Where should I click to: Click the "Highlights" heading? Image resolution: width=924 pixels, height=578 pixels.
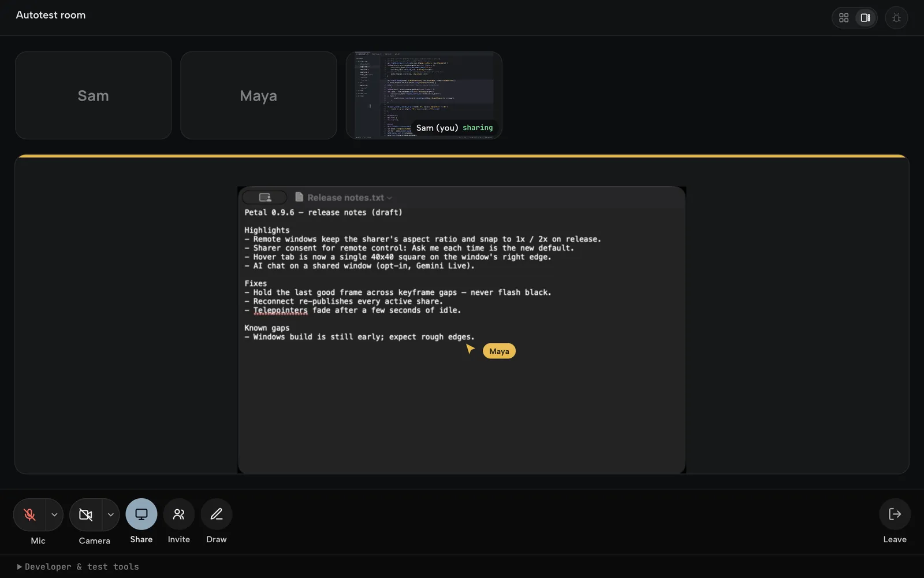tap(267, 230)
